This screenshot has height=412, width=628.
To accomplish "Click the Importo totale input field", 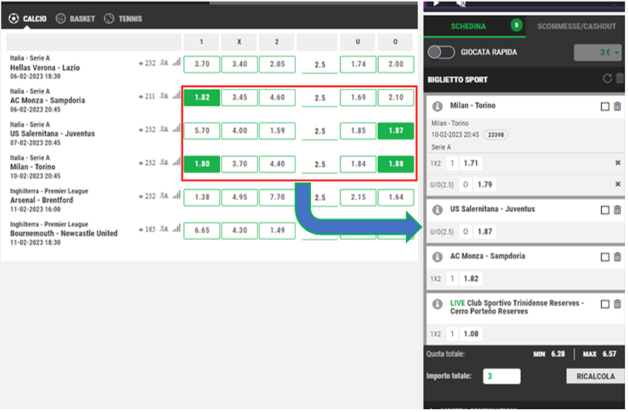I will coord(499,376).
